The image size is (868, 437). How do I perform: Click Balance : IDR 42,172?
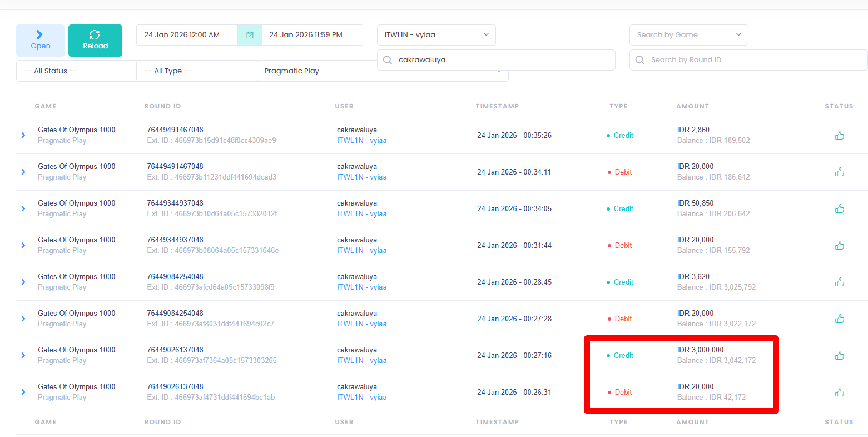tap(712, 398)
